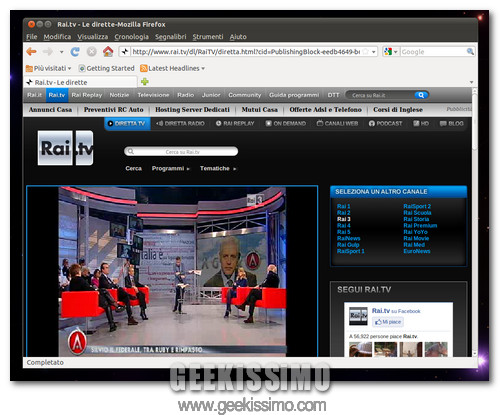Select the Rai.tv - Le dirette tab
Screen dimensions: 500x415
pos(80,82)
